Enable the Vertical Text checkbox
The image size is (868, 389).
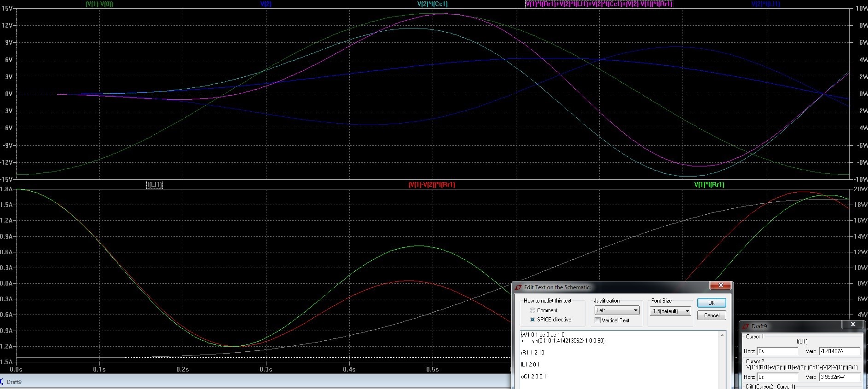(x=597, y=320)
